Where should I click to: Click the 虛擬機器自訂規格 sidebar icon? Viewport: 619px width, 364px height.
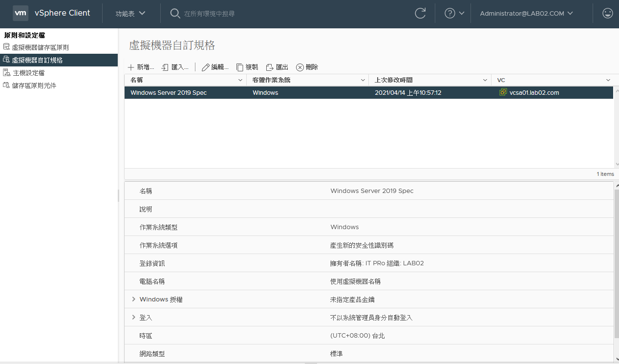[x=6, y=60]
